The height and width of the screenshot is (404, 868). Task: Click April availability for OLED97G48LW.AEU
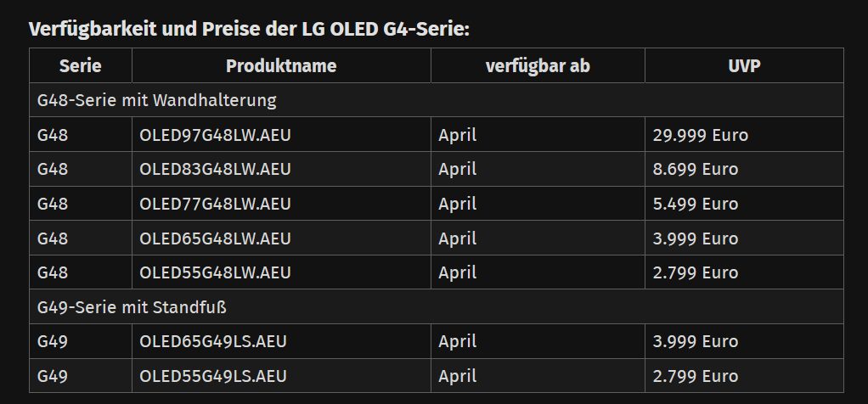[x=457, y=135]
